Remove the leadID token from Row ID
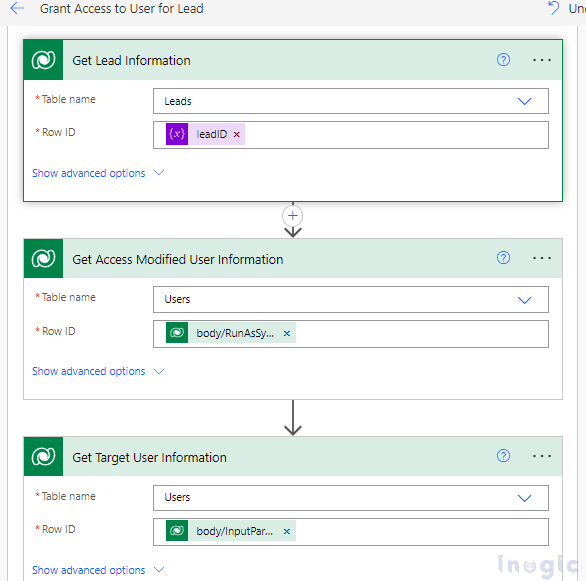The image size is (586, 581). click(x=237, y=134)
